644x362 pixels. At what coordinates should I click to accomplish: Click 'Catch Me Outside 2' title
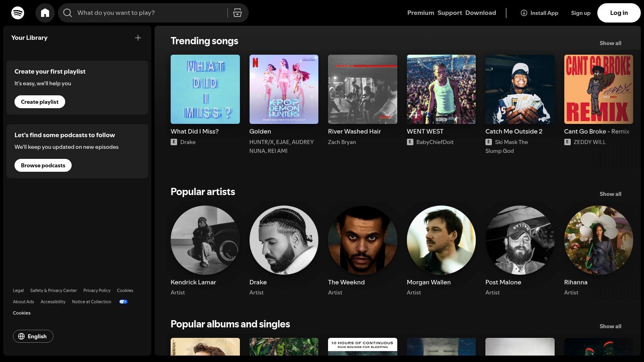(x=514, y=132)
